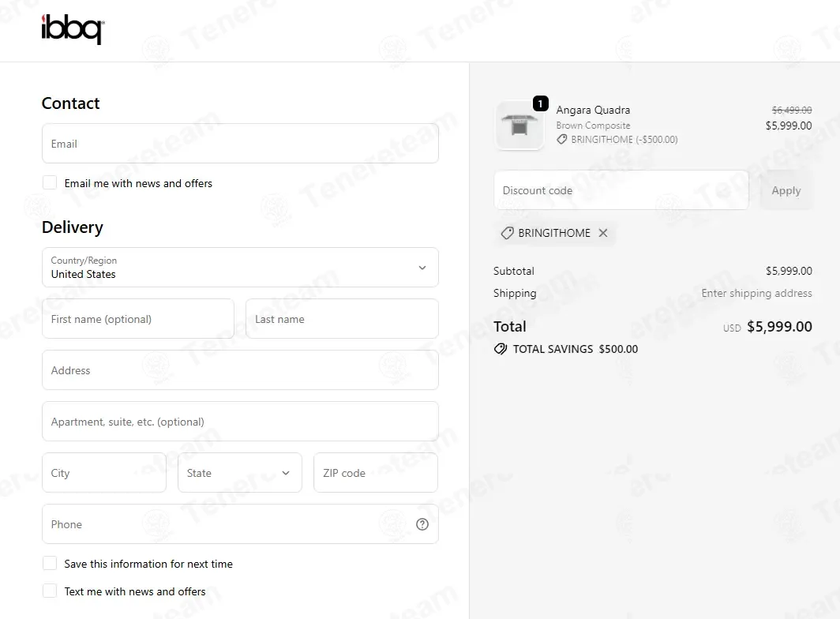This screenshot has height=619, width=840.
Task: Click the Brown Composite variant text
Action: click(593, 126)
